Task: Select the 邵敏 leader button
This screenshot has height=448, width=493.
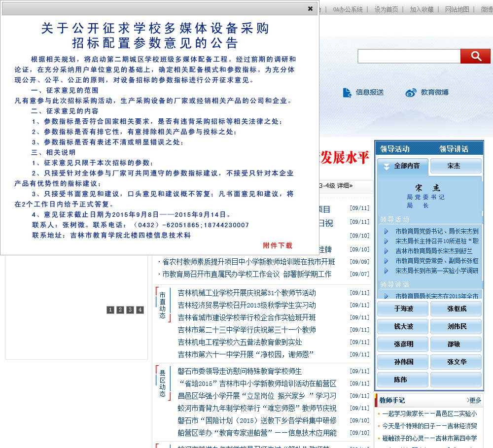Action: click(456, 344)
